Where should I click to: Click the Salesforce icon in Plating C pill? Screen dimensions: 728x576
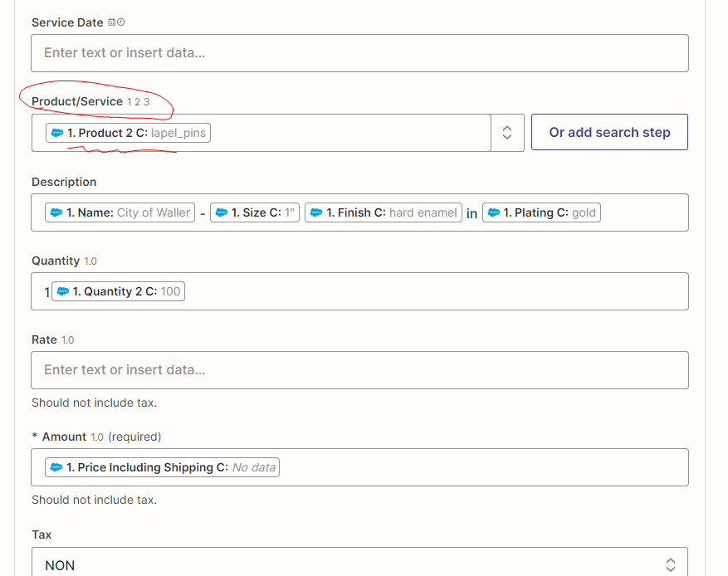click(494, 212)
